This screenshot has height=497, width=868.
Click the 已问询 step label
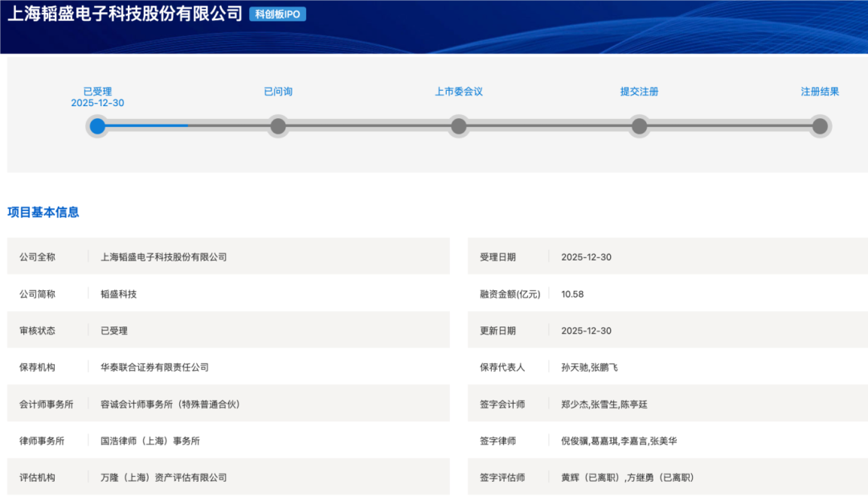[x=278, y=92]
